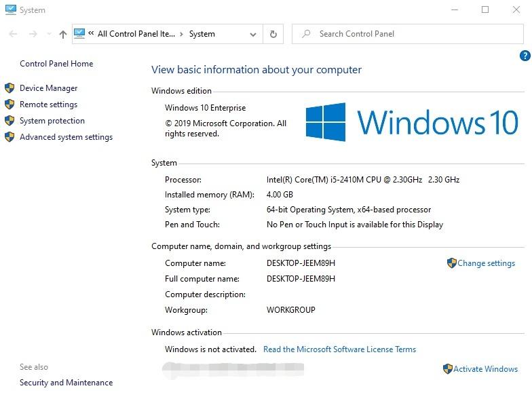Select the WORKGROUP value
The width and height of the screenshot is (532, 401).
coord(290,310)
